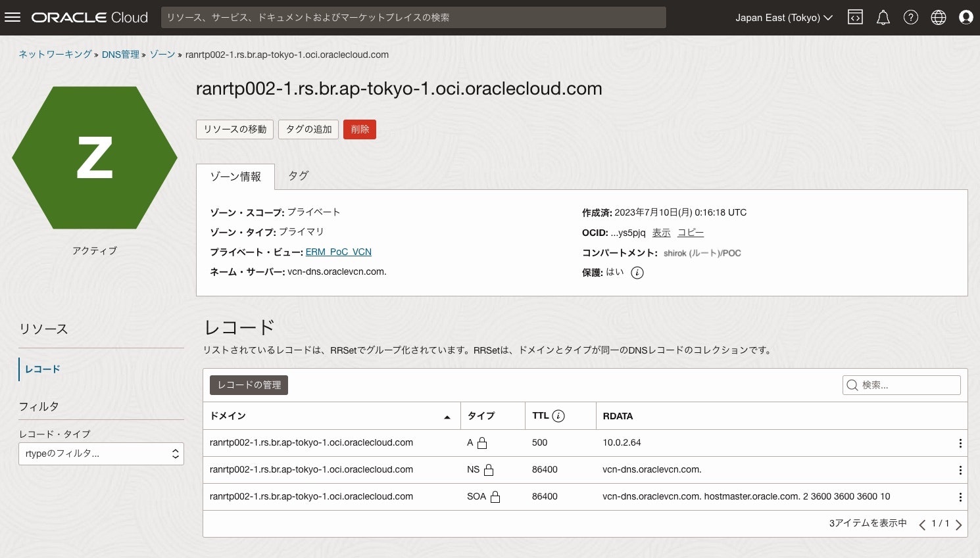Viewport: 980px width, 558px height.
Task: Click the lock icon on NS record
Action: coord(489,470)
